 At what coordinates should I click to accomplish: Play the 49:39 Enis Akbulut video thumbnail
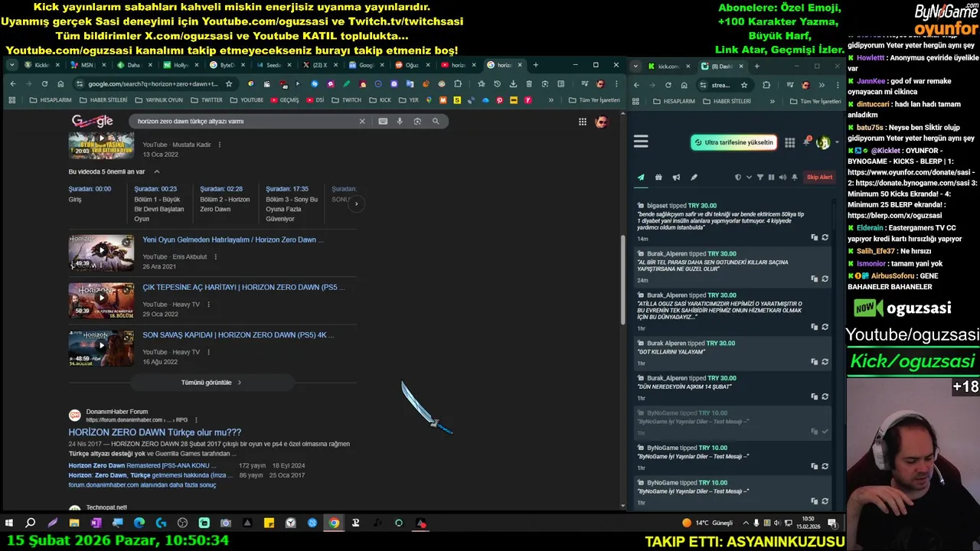point(101,252)
